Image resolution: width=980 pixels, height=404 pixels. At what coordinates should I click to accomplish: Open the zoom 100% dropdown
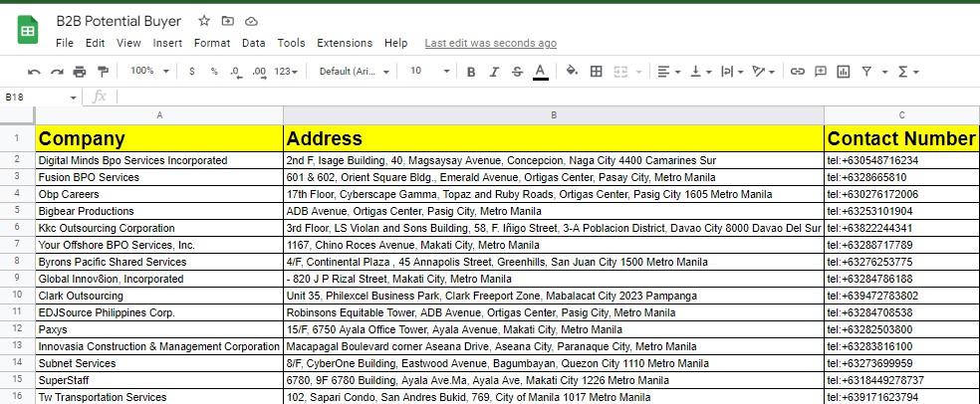click(149, 72)
